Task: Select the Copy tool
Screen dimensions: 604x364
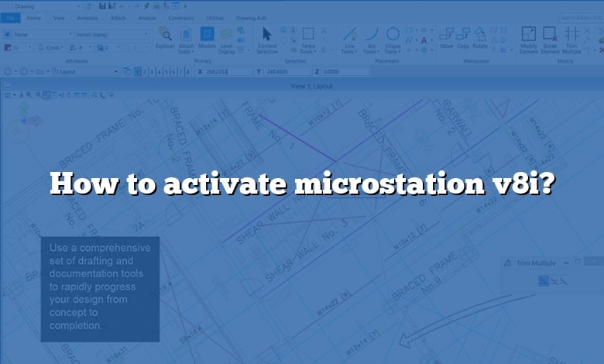Action: coord(463,38)
